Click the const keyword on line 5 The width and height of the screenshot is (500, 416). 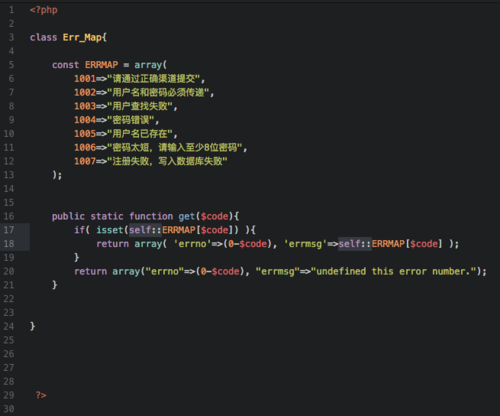pos(65,65)
